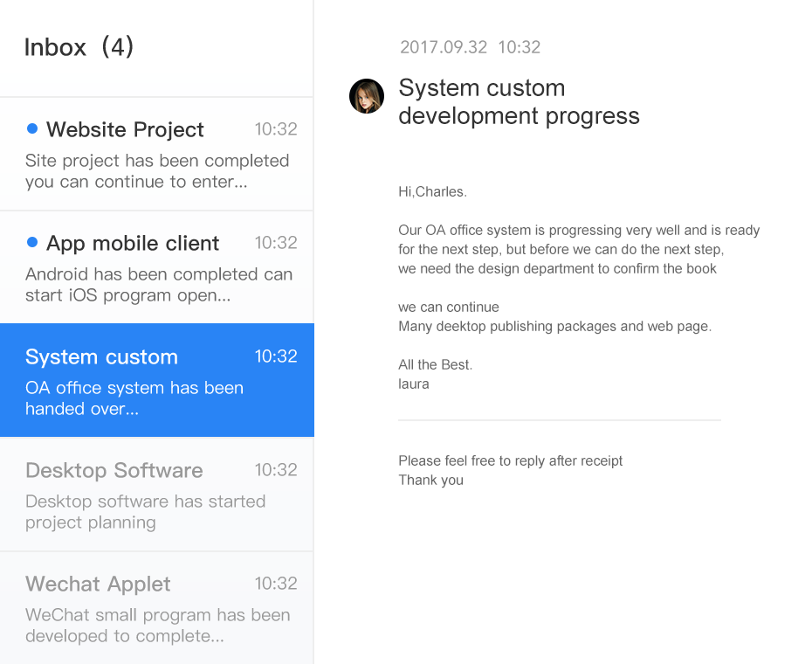Click the 10:32 time on Wechat Applet
This screenshot has height=664, width=812.
tap(276, 584)
